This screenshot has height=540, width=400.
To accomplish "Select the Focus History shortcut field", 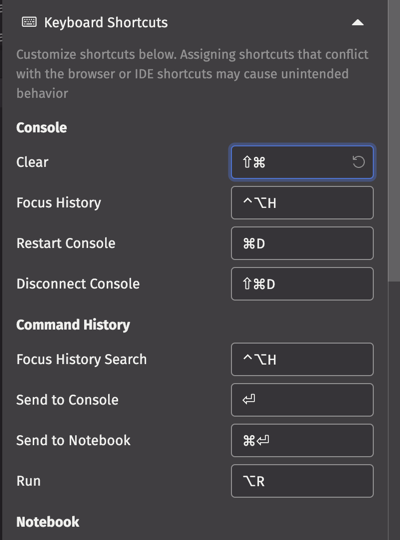I will [302, 202].
